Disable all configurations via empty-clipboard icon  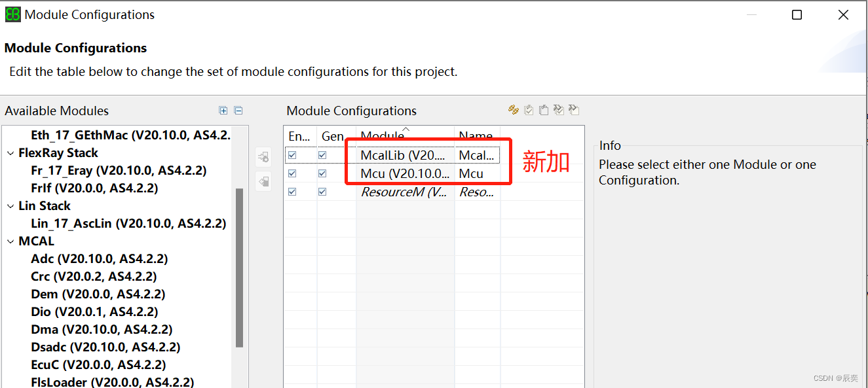click(x=544, y=109)
